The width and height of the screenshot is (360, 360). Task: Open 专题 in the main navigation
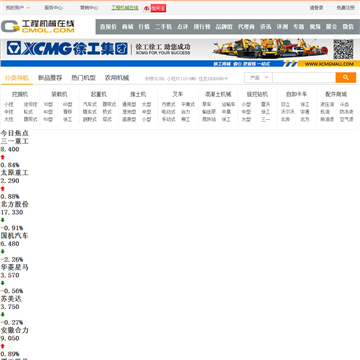coord(299,27)
